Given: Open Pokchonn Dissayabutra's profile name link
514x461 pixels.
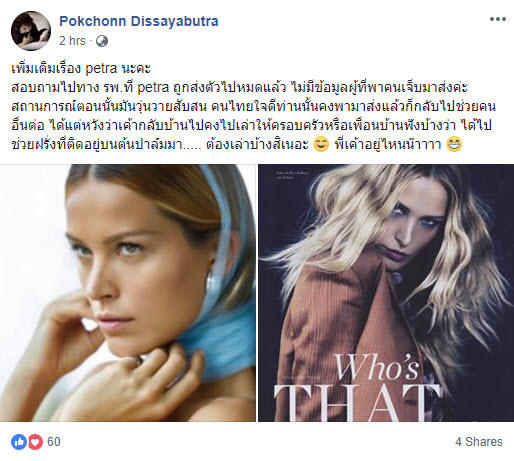Looking at the screenshot, I should tap(139, 21).
